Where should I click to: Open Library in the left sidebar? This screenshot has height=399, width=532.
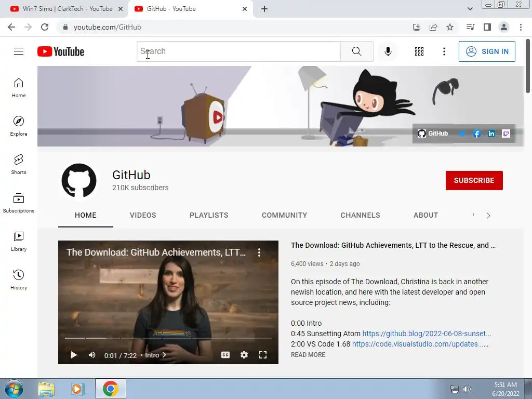pos(19,241)
